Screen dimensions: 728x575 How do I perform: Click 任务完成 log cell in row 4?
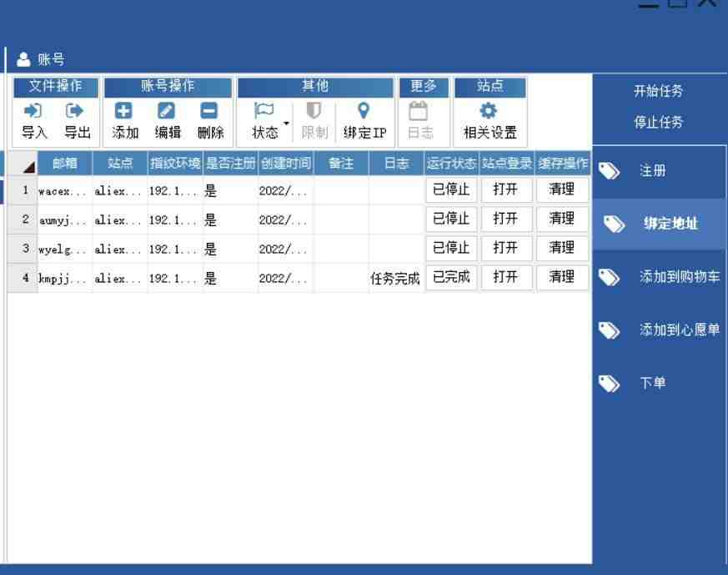(x=396, y=279)
